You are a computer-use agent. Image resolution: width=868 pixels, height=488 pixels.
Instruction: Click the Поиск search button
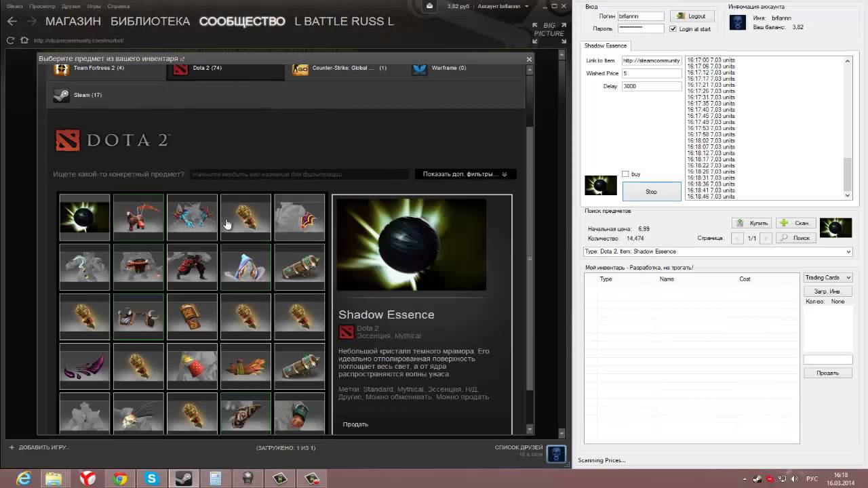click(796, 238)
